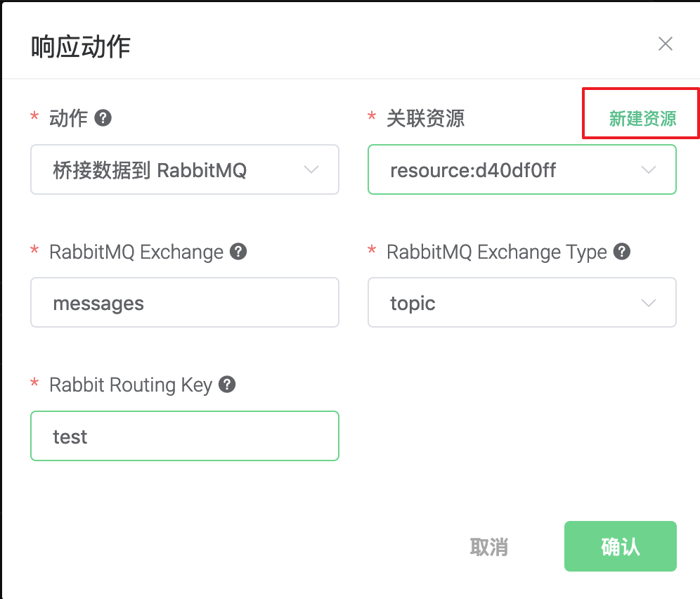Viewport: 700px width, 599px height.
Task: Click the help icon beside 动作
Action: click(103, 117)
